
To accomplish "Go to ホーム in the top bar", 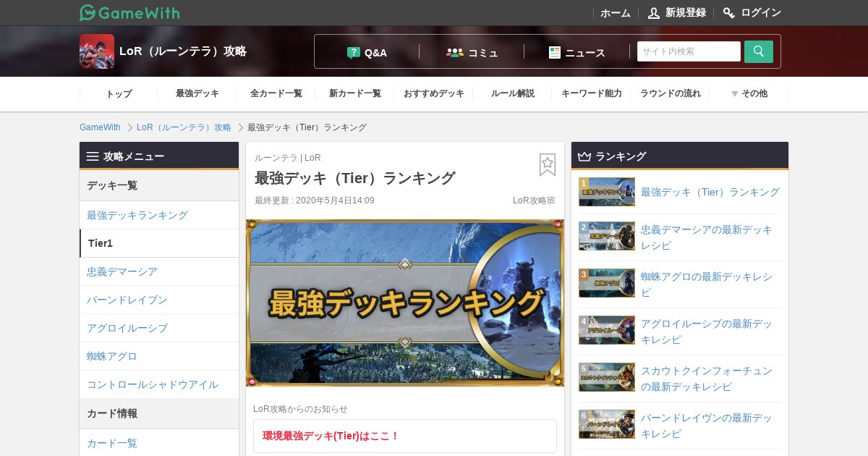I will (x=616, y=13).
